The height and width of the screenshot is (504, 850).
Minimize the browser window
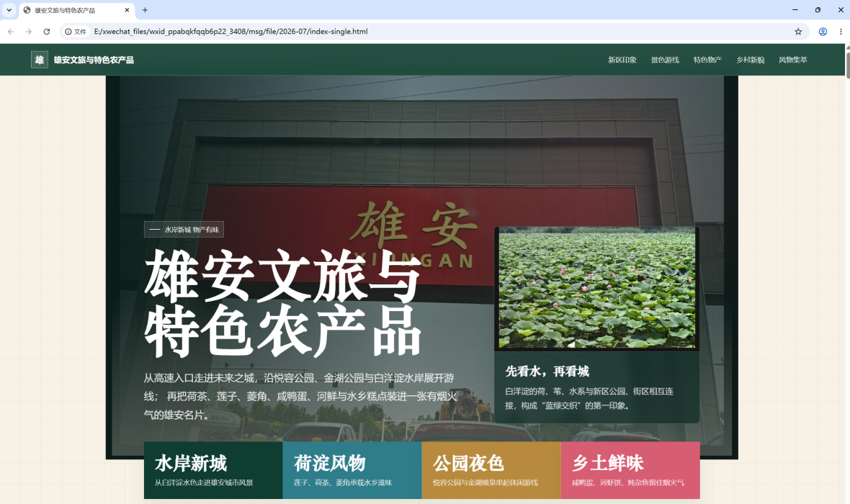pos(795,10)
